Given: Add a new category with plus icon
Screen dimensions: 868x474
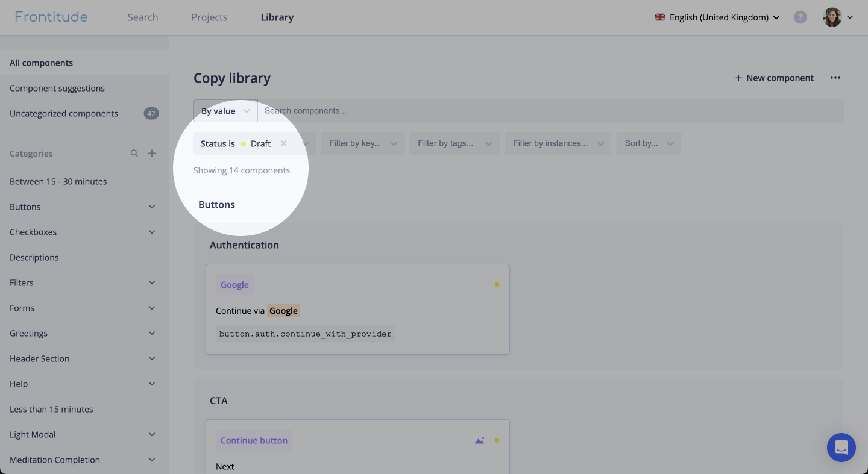Looking at the screenshot, I should (152, 154).
